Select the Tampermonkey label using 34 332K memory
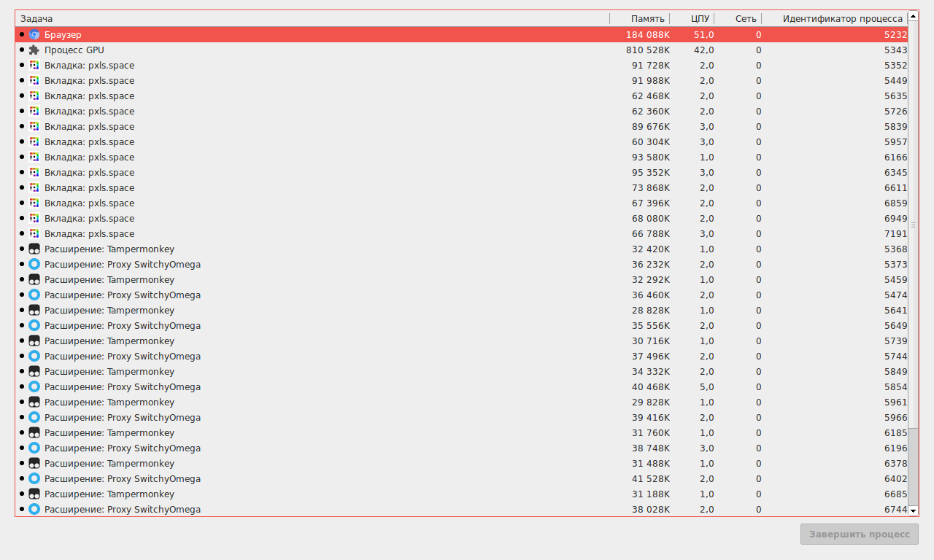Image resolution: width=934 pixels, height=560 pixels. tap(109, 372)
